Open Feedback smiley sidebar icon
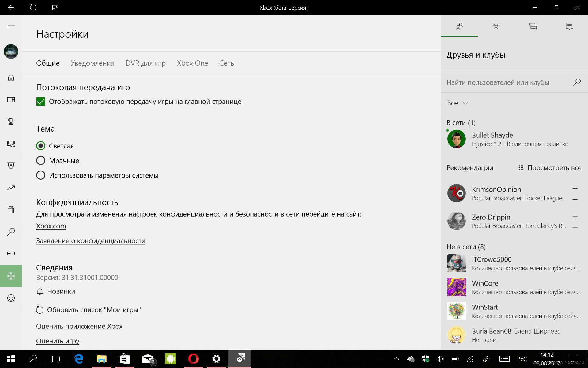The width and height of the screenshot is (588, 368). [x=11, y=298]
